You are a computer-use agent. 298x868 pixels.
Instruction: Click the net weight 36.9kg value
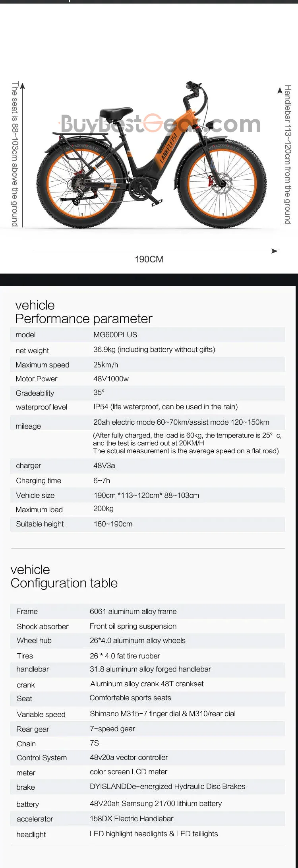(154, 350)
